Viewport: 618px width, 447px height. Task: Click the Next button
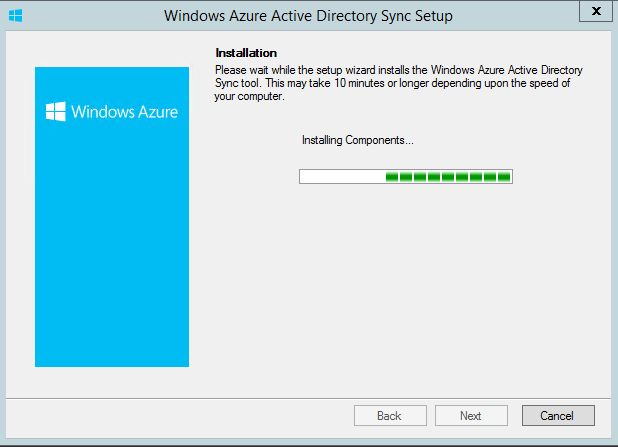(471, 415)
